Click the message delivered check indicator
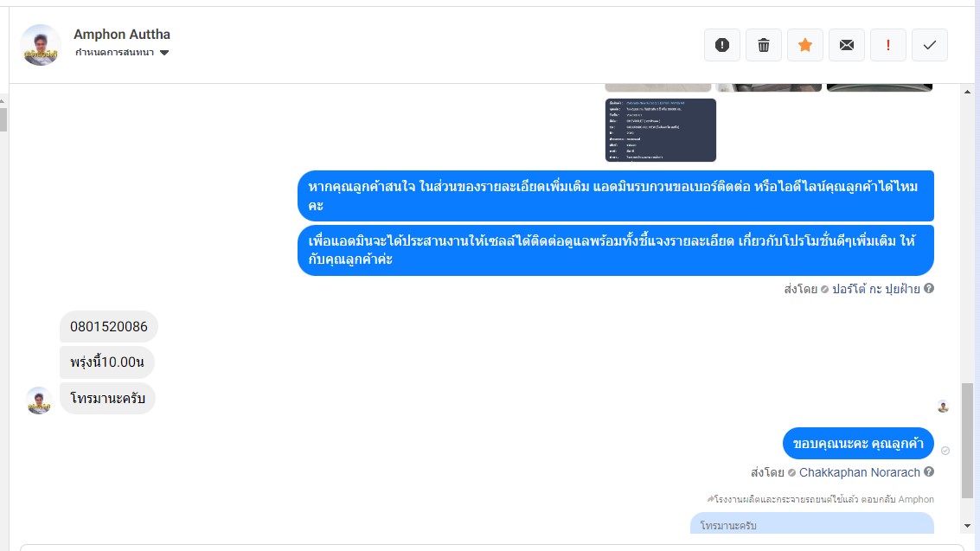This screenshot has width=980, height=551. pyautogui.click(x=945, y=451)
